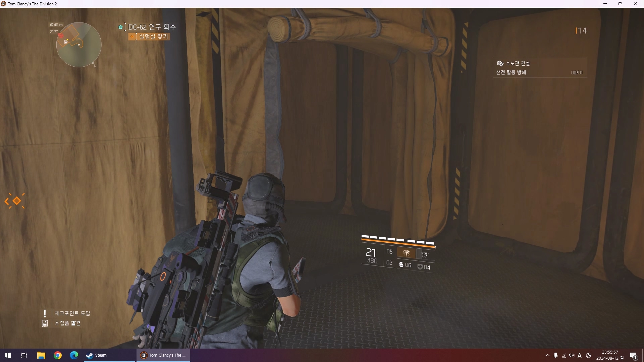Switch the input language indicator A
Image resolution: width=644 pixels, height=362 pixels.
[580, 355]
